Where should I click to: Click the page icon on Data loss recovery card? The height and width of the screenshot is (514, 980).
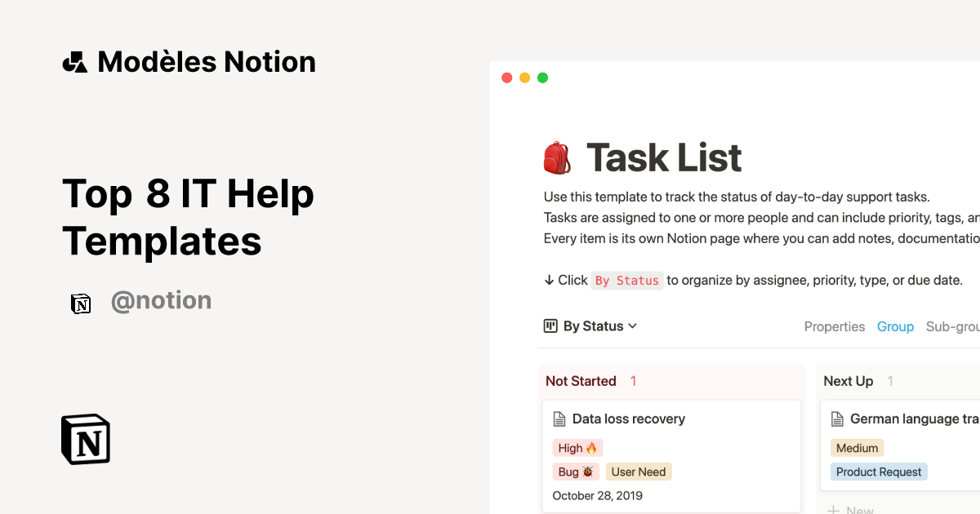pyautogui.click(x=560, y=418)
